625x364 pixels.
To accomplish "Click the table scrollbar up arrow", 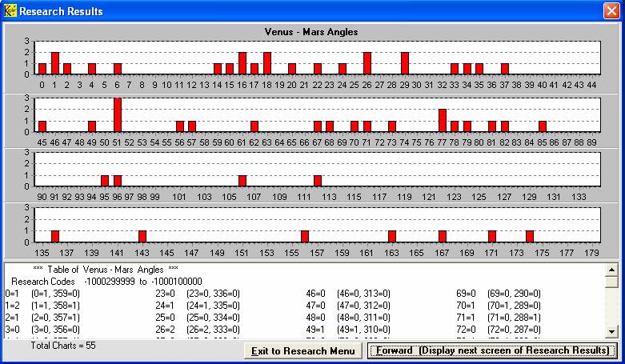I will pyautogui.click(x=612, y=269).
